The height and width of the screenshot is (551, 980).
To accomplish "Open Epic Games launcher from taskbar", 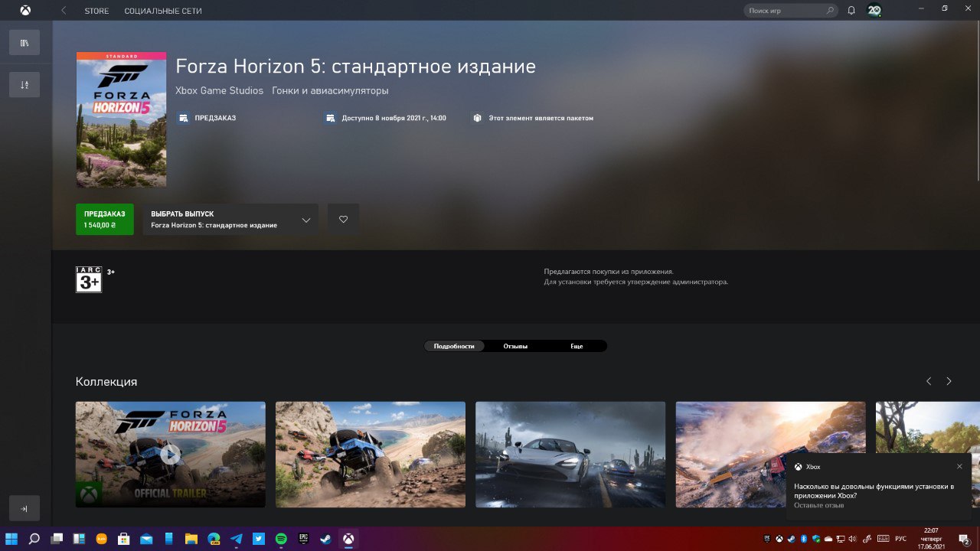I will coord(303,539).
